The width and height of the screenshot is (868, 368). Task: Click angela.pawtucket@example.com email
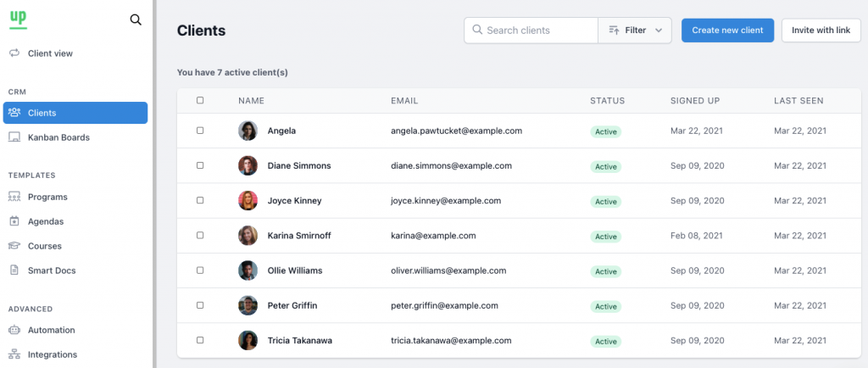456,131
